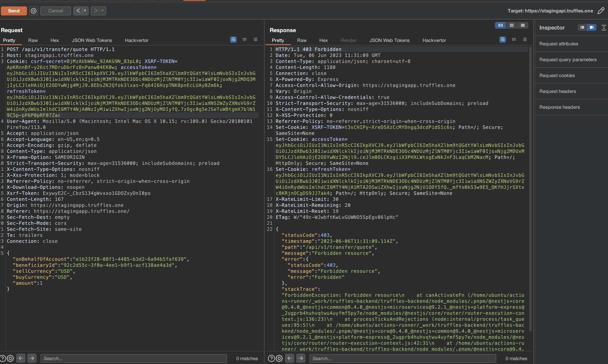
Task: Select the Pretty view for request
Action: pos(9,40)
